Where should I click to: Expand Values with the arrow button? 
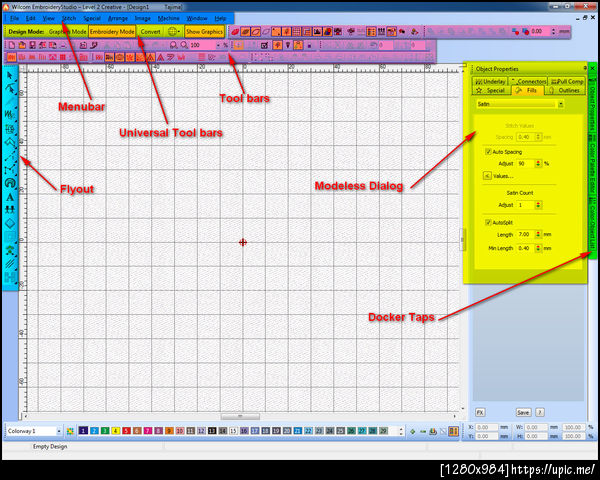[487, 176]
